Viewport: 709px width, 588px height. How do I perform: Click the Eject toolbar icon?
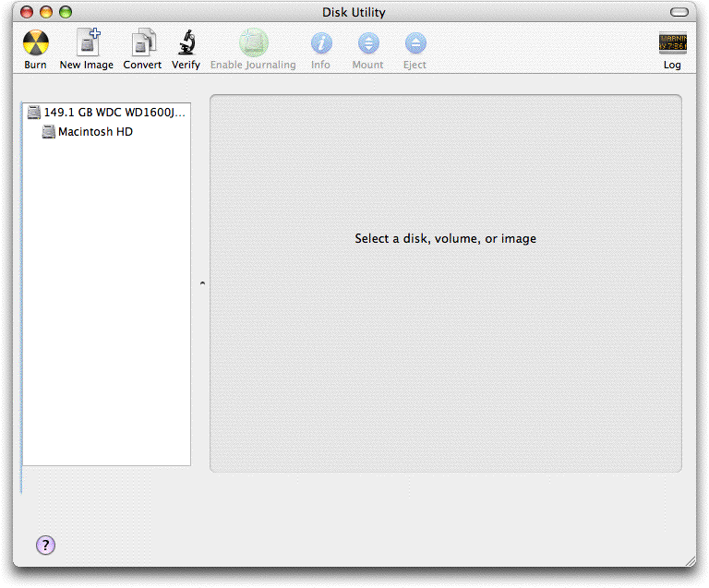(x=415, y=43)
